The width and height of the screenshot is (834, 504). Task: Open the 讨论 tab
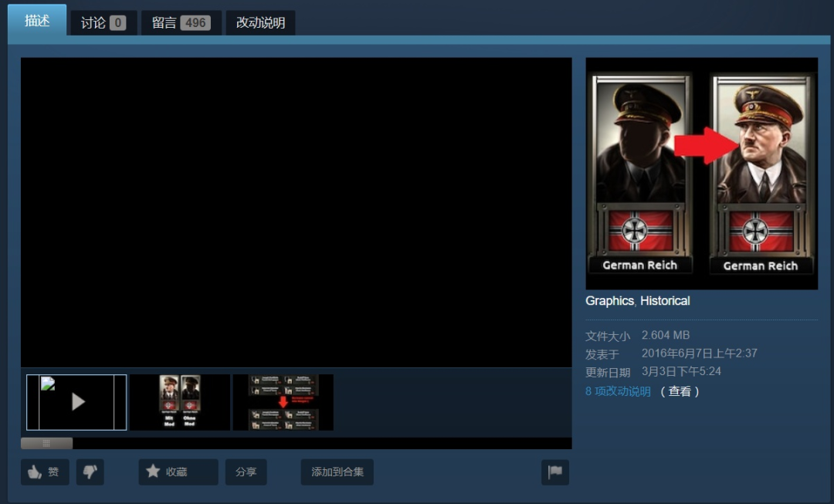point(103,23)
